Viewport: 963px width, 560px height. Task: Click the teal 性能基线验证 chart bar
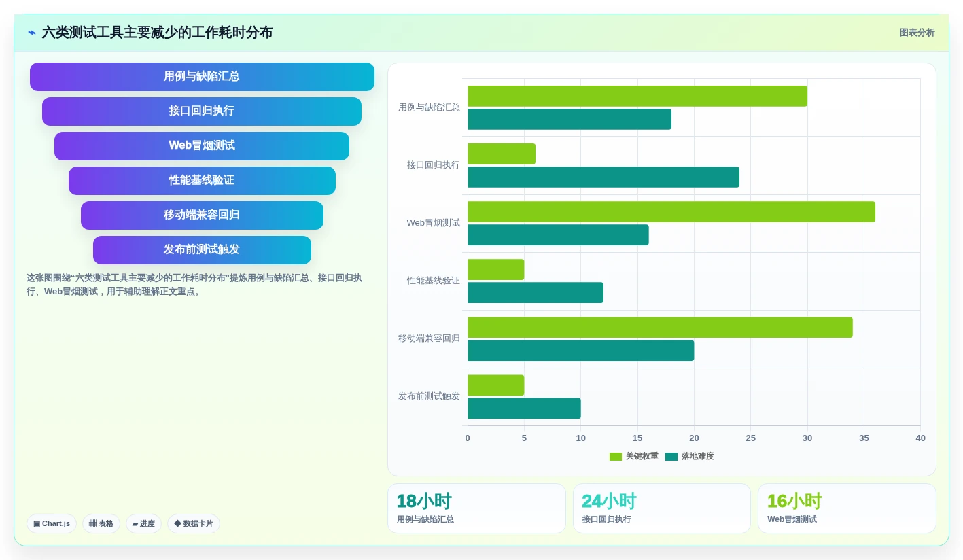[x=536, y=292]
